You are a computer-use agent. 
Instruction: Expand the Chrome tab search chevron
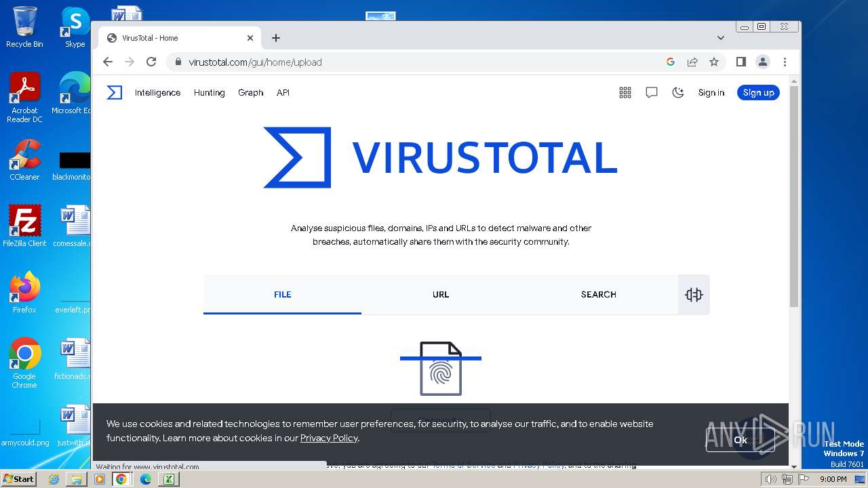(721, 38)
